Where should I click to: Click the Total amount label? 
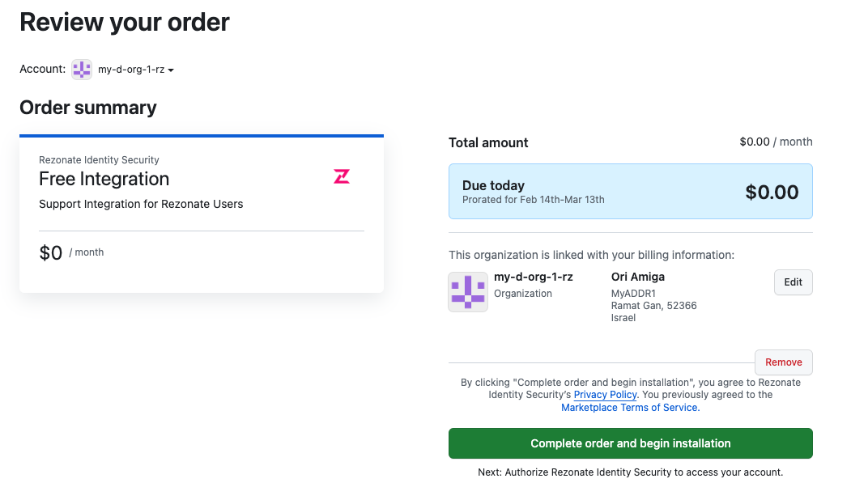pos(488,142)
